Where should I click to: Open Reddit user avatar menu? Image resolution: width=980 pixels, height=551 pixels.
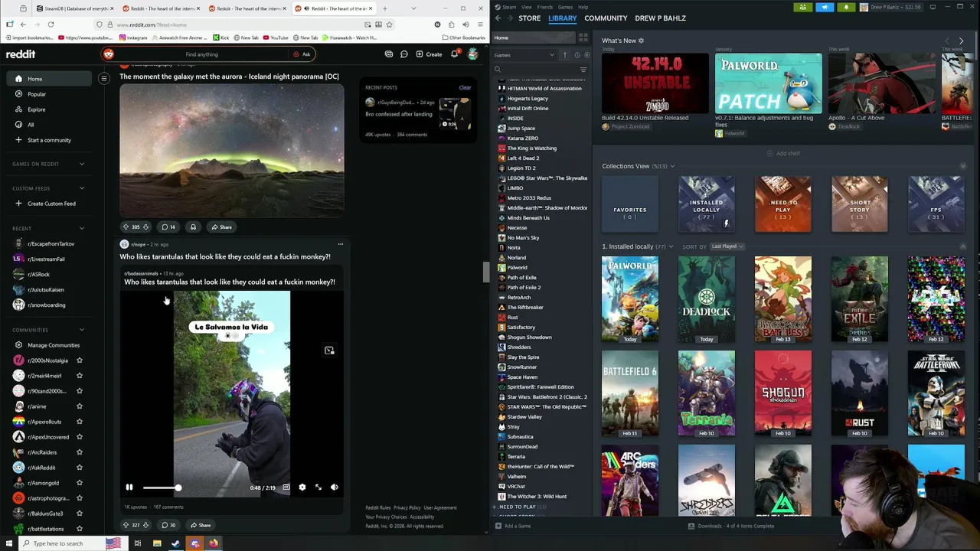point(473,54)
